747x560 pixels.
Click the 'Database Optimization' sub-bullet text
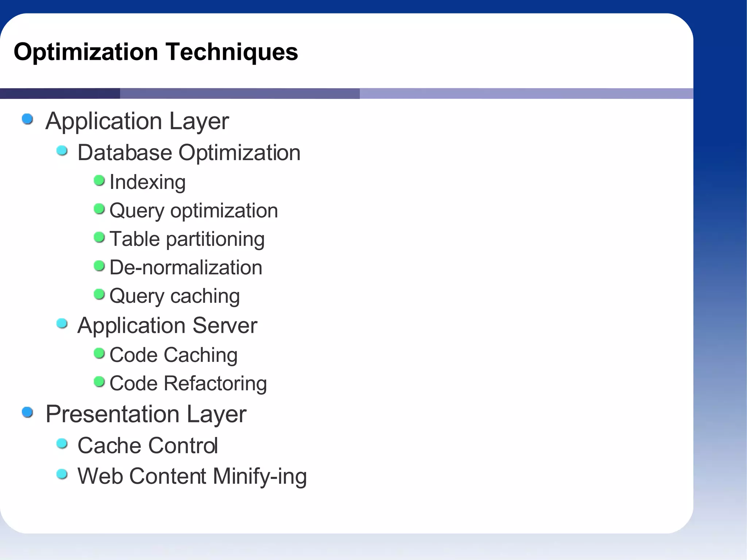point(189,152)
